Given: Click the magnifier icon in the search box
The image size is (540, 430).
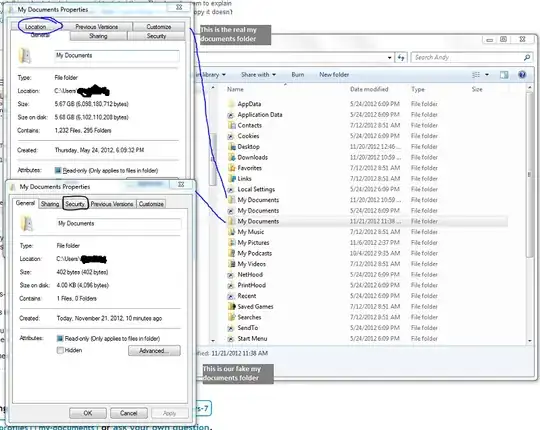Looking at the screenshot, I should 527,57.
